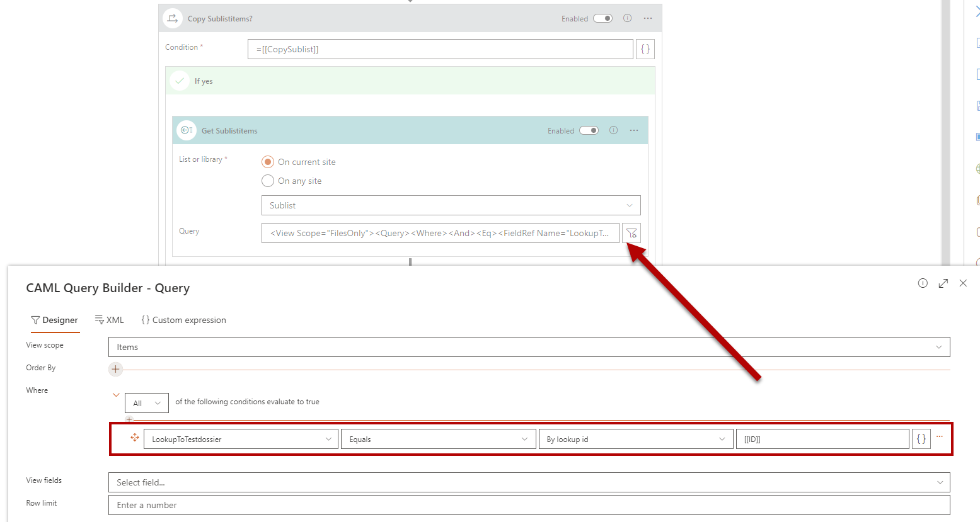Click the expression braces next to [[ID]] value
Screen dimensions: 980x522
coord(921,439)
